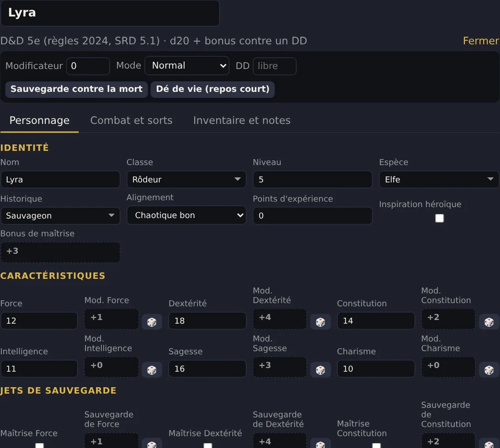Screen dimensions: 500x448
Task: Switch to the Personnage tab
Action: pos(40,121)
